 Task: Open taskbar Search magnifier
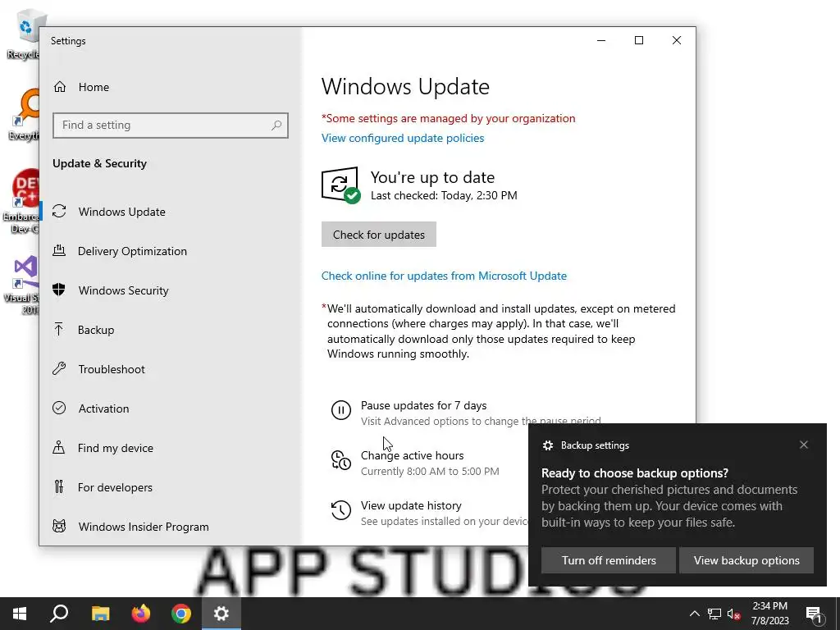(x=59, y=614)
